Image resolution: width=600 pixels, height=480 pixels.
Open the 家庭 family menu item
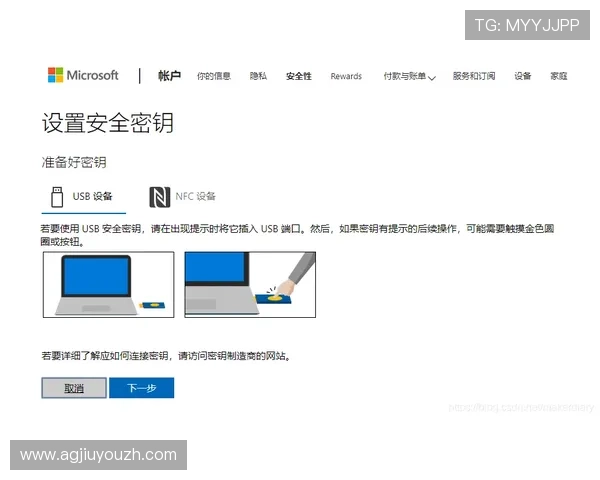[x=559, y=76]
